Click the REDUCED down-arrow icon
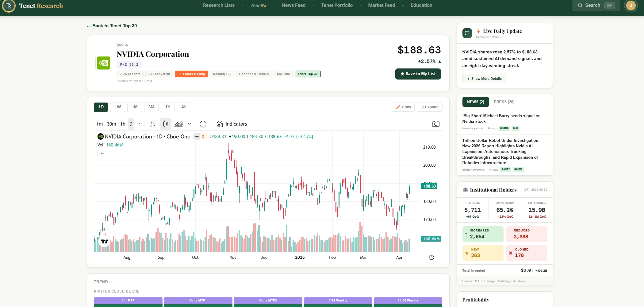 [x=510, y=235]
